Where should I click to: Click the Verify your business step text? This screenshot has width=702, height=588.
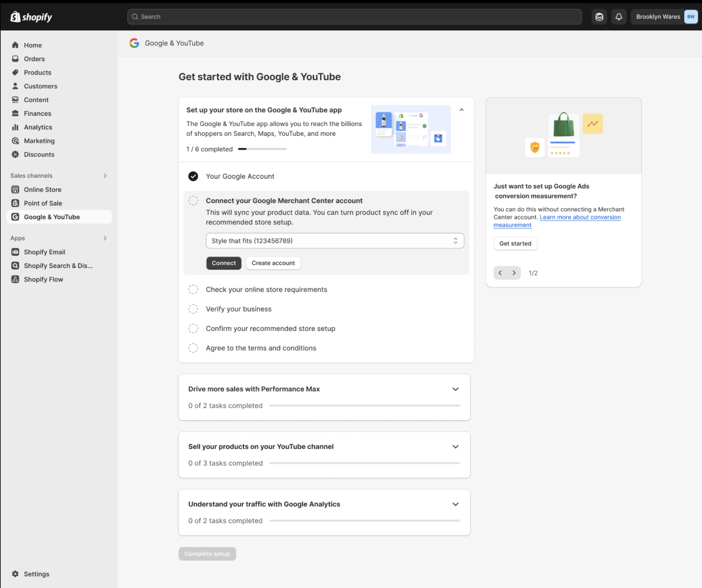click(239, 309)
